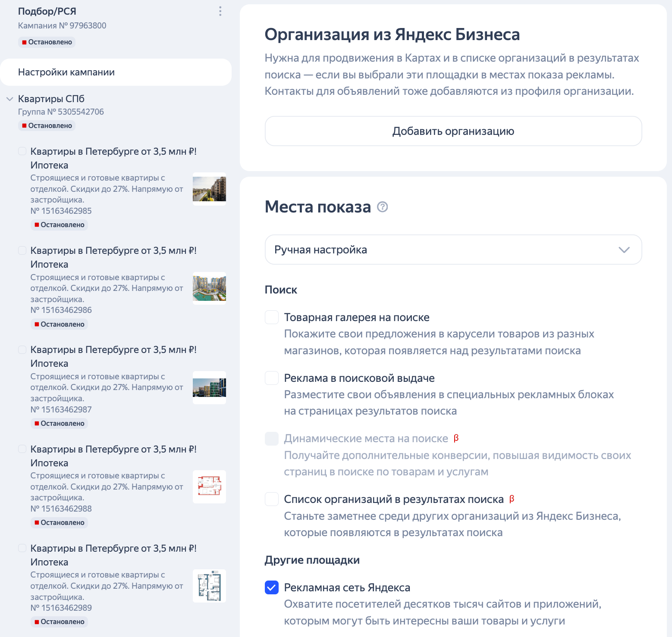The image size is (672, 637).
Task: Open thumbnail of ad № 15163462985
Action: pos(209,189)
